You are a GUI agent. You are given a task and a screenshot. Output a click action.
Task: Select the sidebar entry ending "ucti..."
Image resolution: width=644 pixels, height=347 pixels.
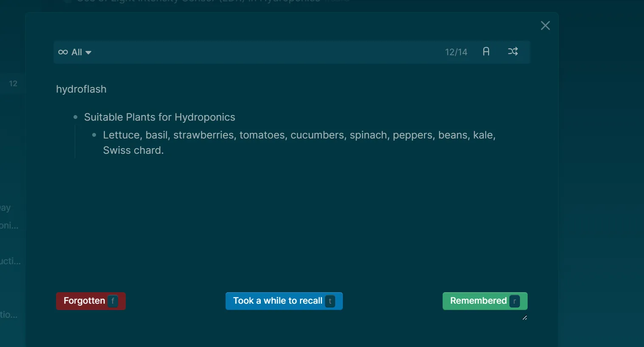(x=10, y=261)
